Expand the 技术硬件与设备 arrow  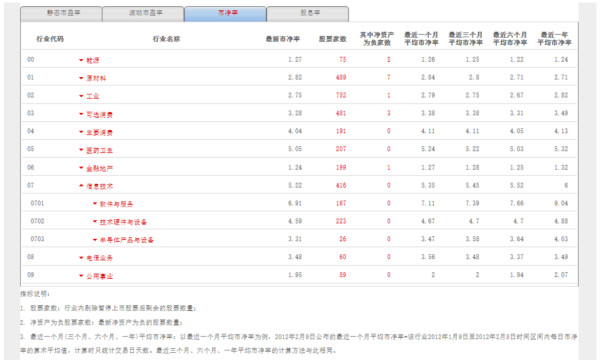pyautogui.click(x=95, y=222)
